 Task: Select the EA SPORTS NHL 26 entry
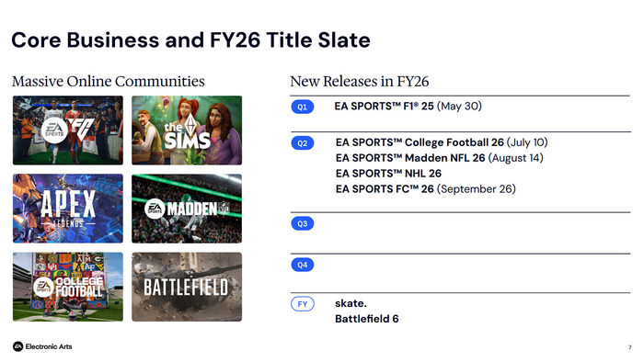pyautogui.click(x=388, y=174)
